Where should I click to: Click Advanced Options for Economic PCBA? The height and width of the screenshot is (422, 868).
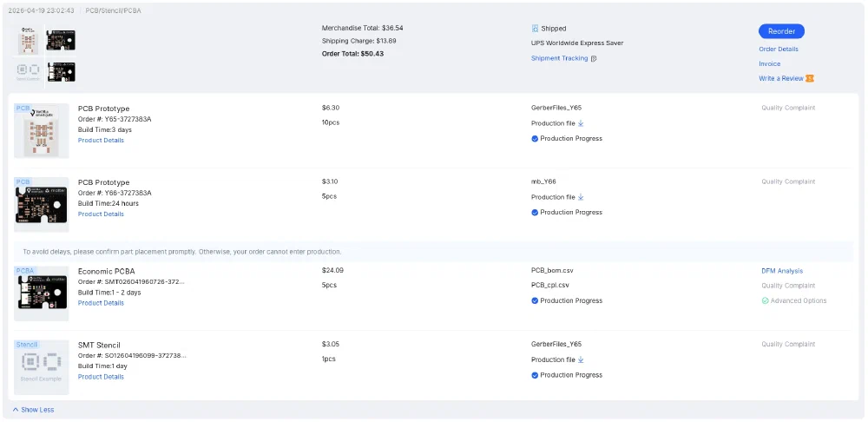coord(794,300)
